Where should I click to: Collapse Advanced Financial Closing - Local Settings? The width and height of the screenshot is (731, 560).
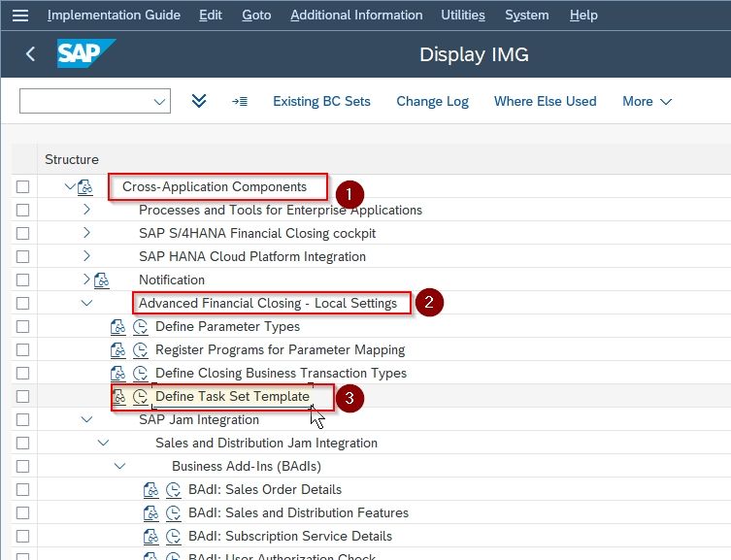[x=86, y=304]
